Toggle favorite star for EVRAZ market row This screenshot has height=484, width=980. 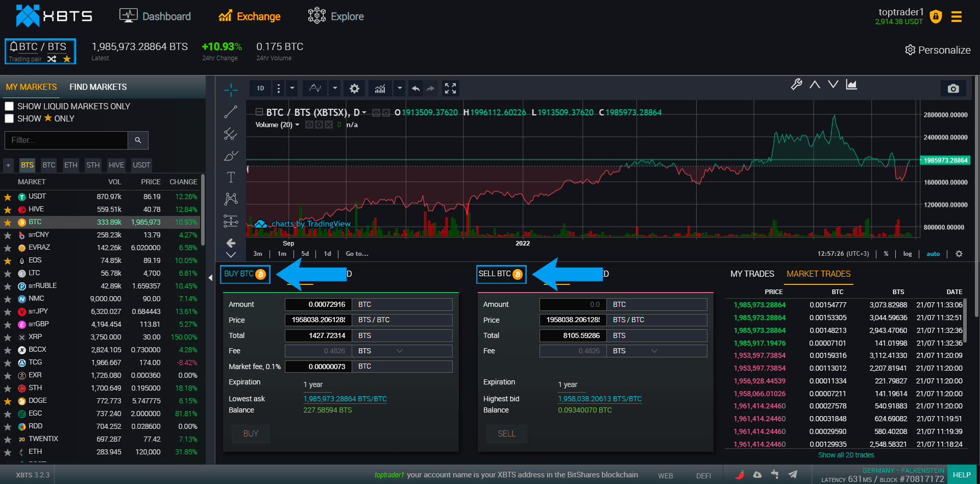click(8, 248)
